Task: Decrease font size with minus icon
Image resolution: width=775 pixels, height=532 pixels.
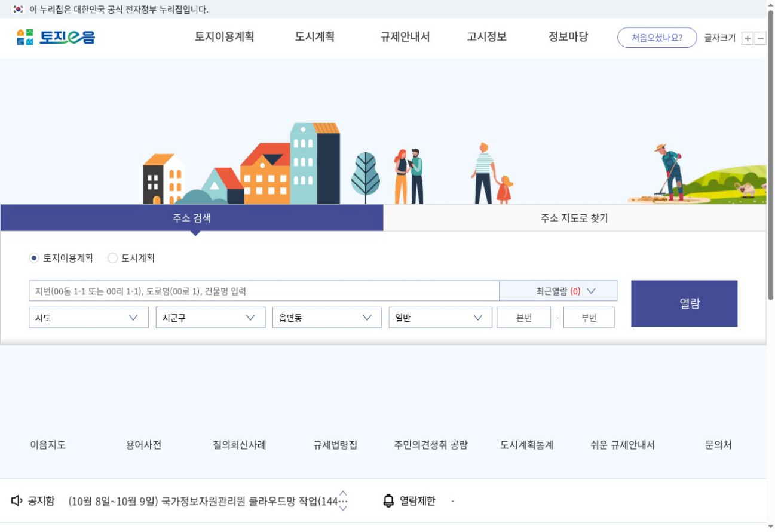Action: tap(760, 38)
